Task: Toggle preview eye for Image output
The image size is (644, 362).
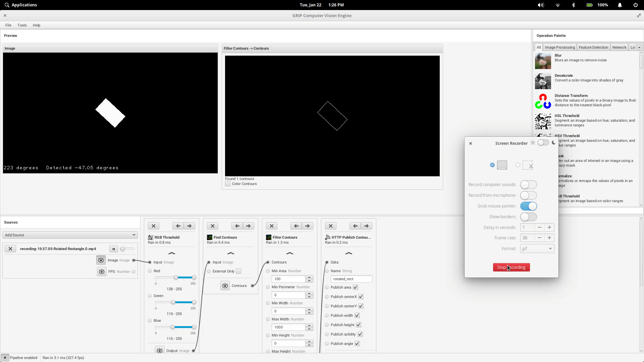Action: tap(101, 260)
